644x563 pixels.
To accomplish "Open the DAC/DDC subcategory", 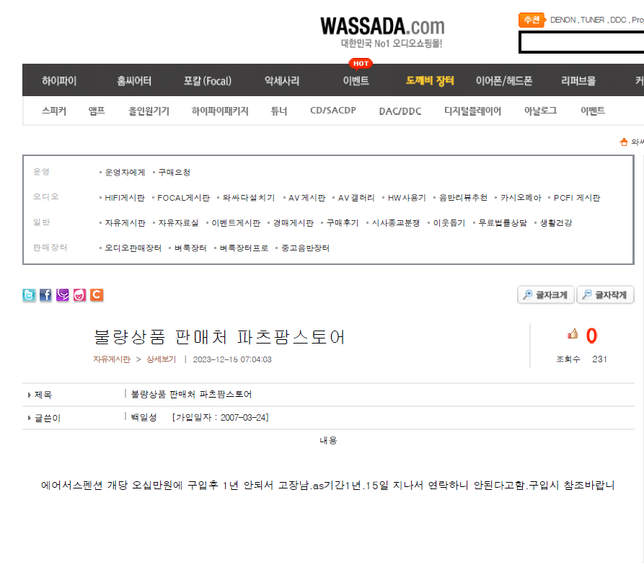I will coord(400,111).
